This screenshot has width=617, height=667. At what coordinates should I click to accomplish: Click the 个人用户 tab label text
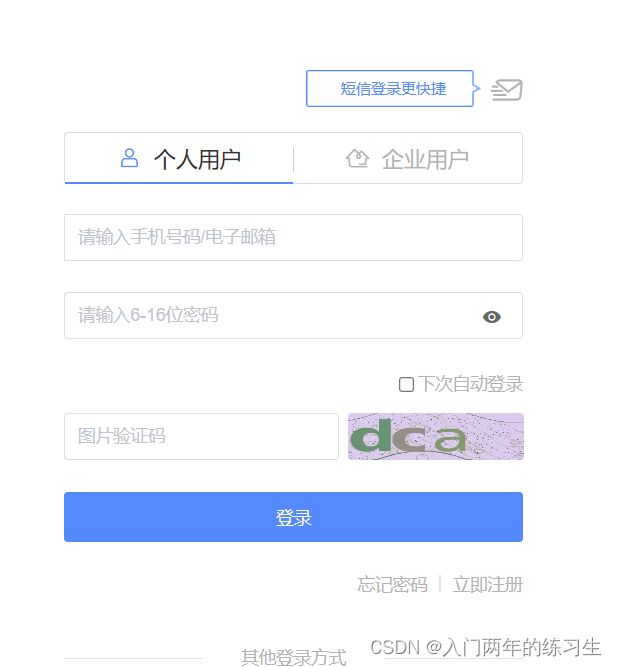click(197, 160)
